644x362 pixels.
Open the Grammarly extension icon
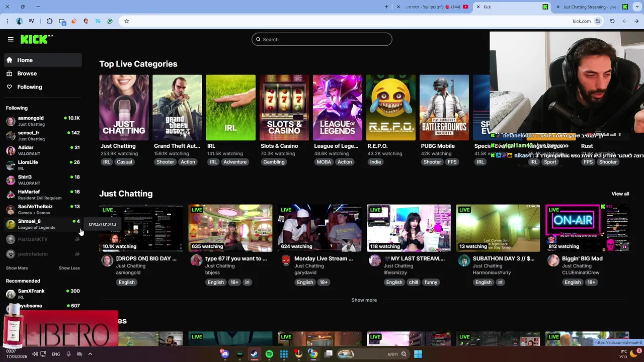(x=110, y=21)
